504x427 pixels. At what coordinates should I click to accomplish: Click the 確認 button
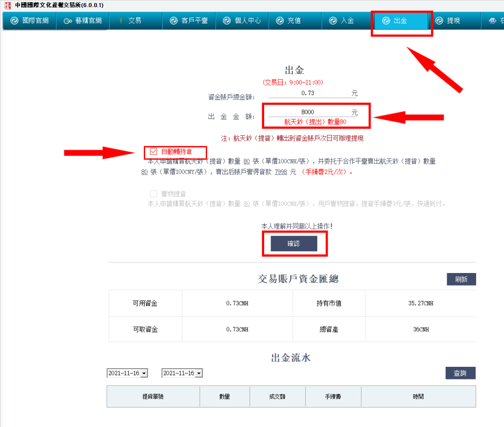[294, 244]
